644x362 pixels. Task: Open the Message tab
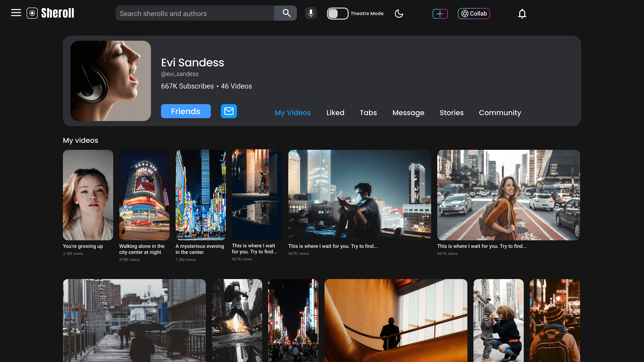(408, 113)
